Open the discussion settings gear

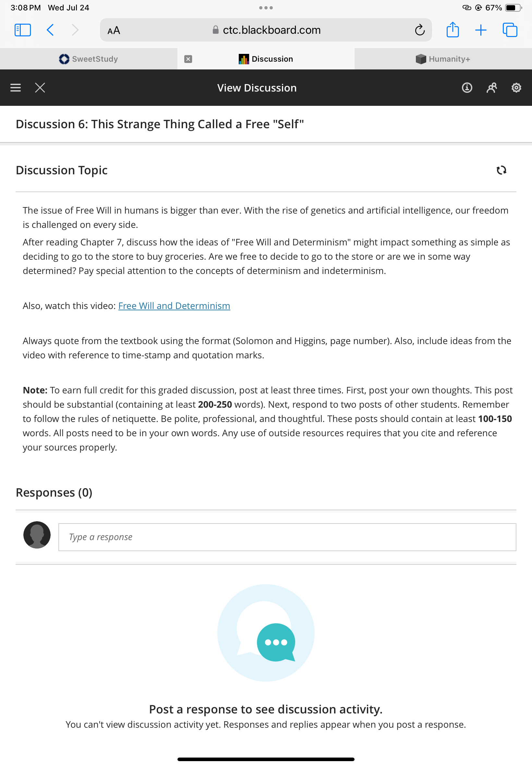point(516,88)
